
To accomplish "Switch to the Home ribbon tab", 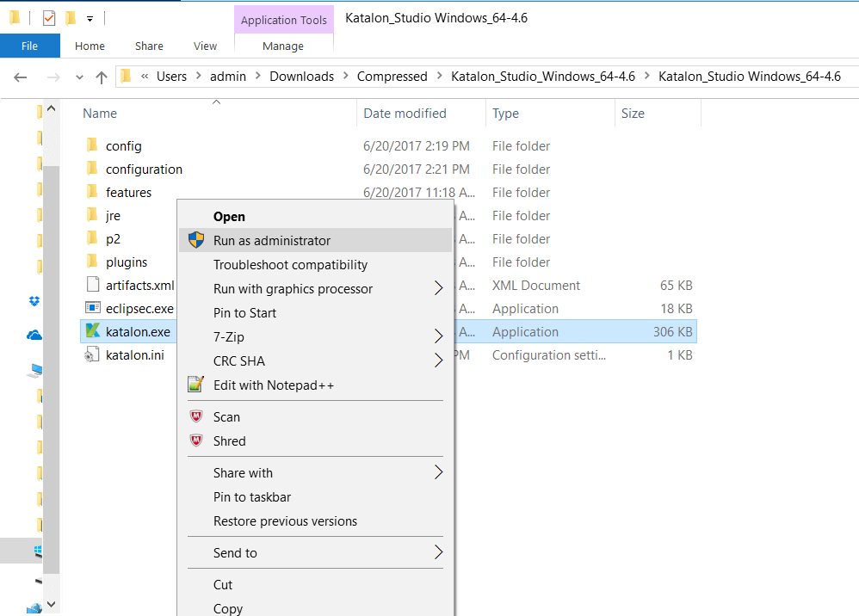I will click(x=90, y=46).
